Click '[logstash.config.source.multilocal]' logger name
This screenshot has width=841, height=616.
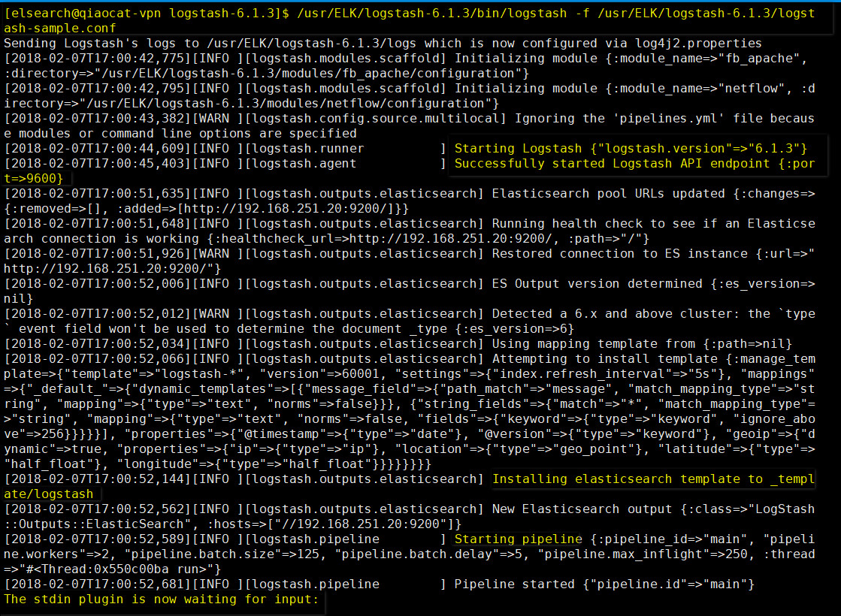click(376, 118)
